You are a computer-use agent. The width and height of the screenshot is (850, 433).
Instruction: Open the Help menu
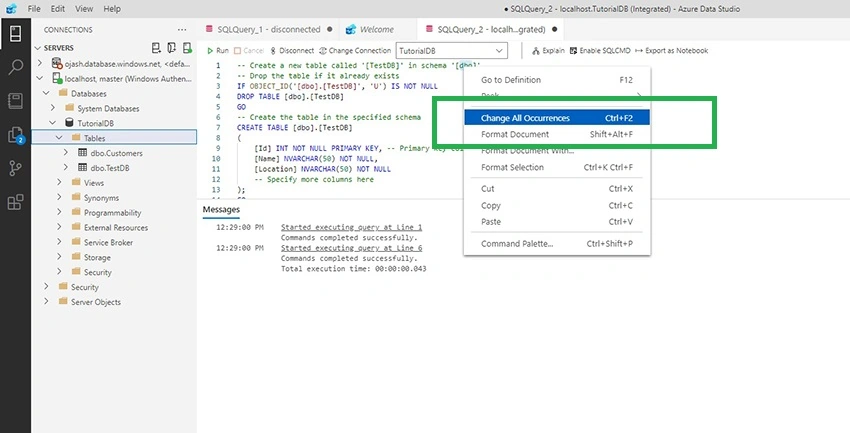(112, 9)
